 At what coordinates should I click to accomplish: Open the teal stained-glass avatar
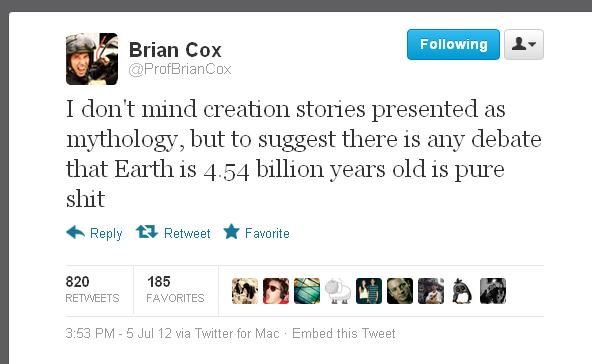(x=307, y=291)
